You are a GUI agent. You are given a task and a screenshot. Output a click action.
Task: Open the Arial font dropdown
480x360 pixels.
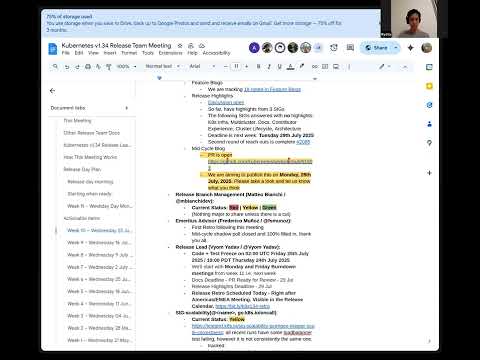(x=202, y=66)
